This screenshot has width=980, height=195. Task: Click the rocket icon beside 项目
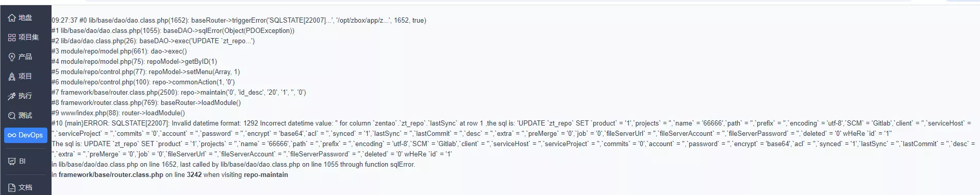(12, 77)
